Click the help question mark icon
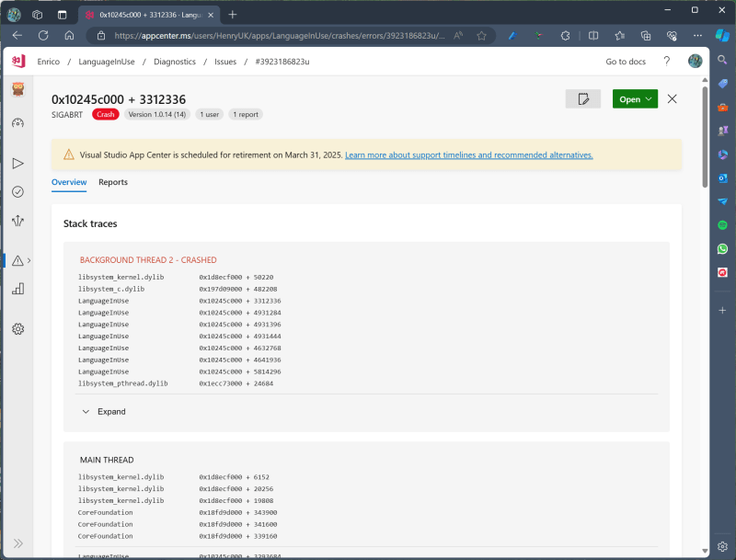Screen dimensions: 736x560 click(666, 62)
